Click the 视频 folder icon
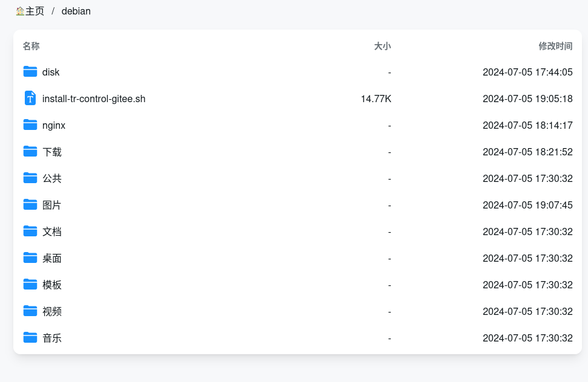This screenshot has width=588, height=382. pos(30,311)
